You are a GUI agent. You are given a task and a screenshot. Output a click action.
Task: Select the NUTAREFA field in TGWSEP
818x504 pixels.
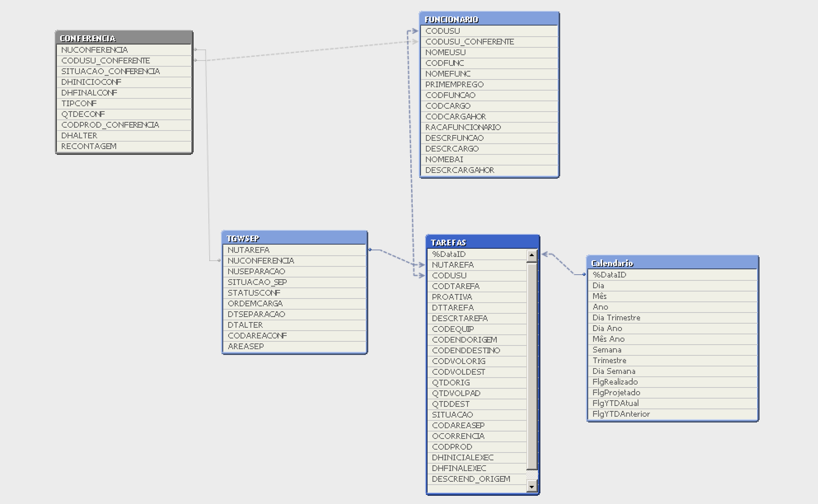tap(248, 250)
